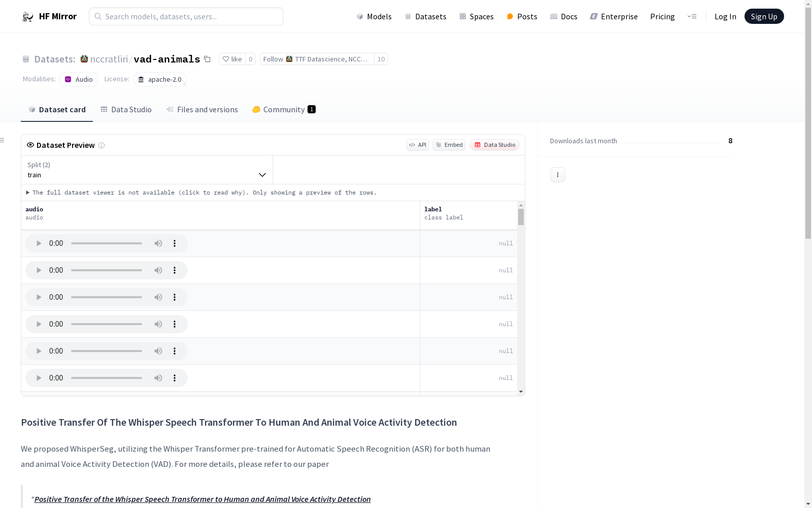Mute the fifth audio row volume
This screenshot has width=812, height=508.
158,351
